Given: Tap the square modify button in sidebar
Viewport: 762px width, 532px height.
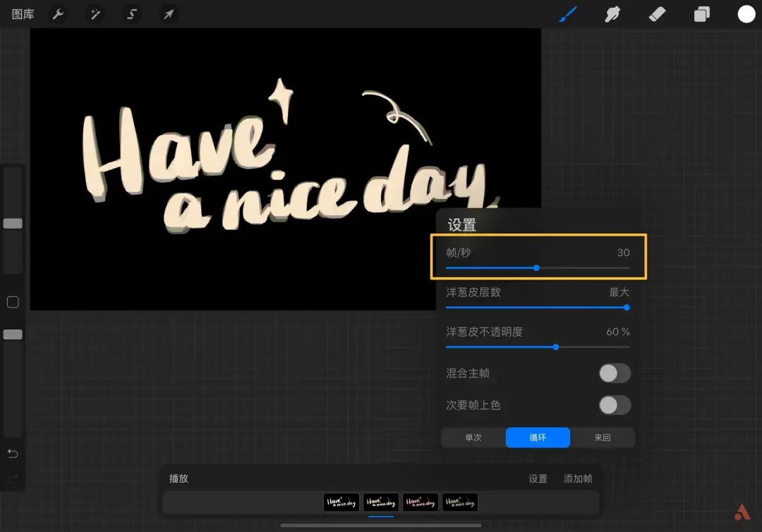Looking at the screenshot, I should [13, 302].
